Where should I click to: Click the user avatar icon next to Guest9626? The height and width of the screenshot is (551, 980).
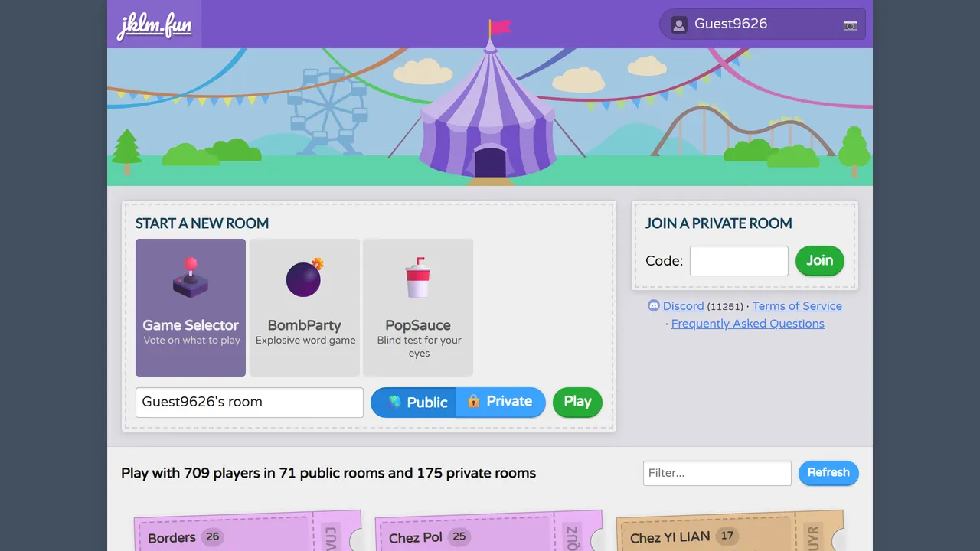pyautogui.click(x=678, y=24)
